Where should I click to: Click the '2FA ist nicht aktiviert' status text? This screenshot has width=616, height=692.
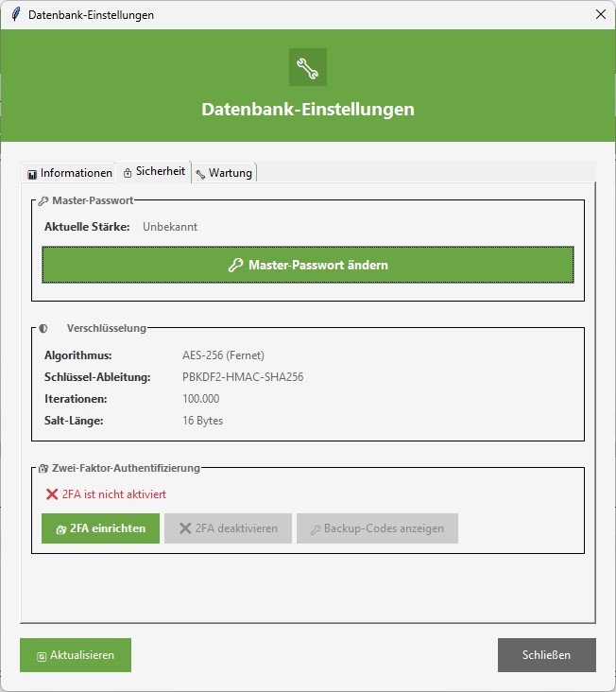(x=114, y=494)
